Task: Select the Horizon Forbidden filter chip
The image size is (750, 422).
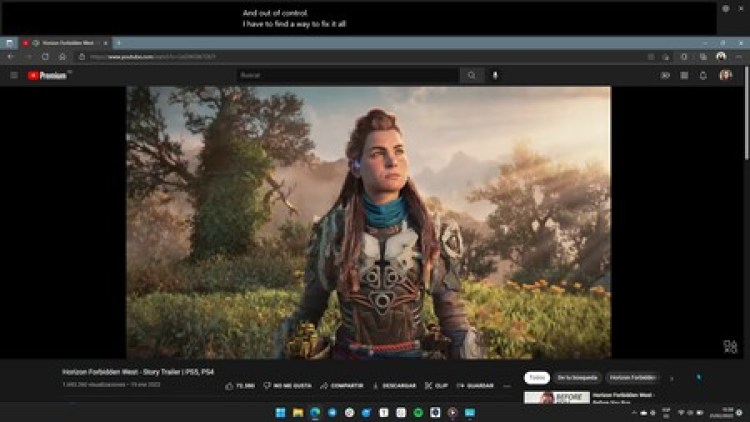Action: 632,378
